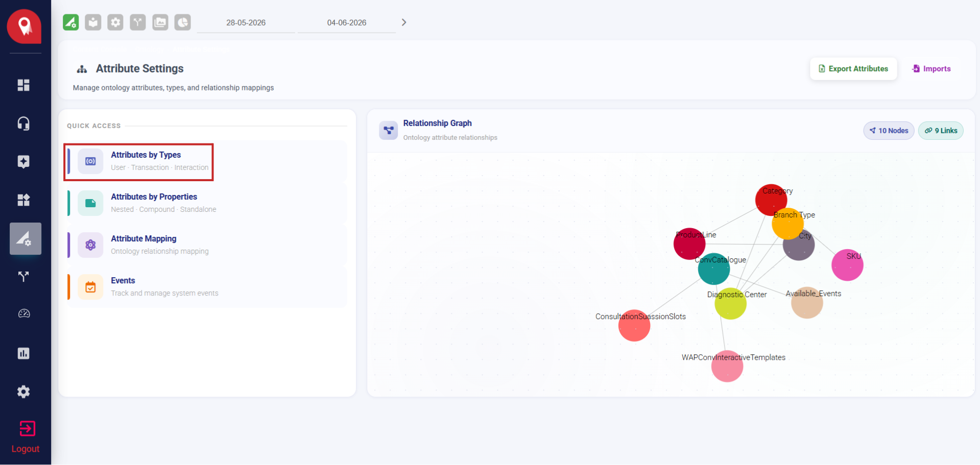Select the gray-purple City node
Image resolution: width=980 pixels, height=465 pixels.
pyautogui.click(x=799, y=244)
